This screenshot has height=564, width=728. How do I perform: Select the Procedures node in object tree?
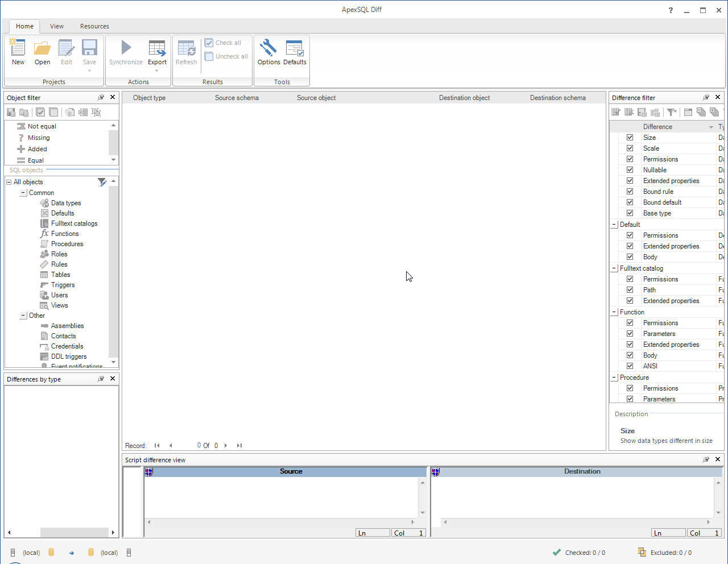tap(67, 244)
